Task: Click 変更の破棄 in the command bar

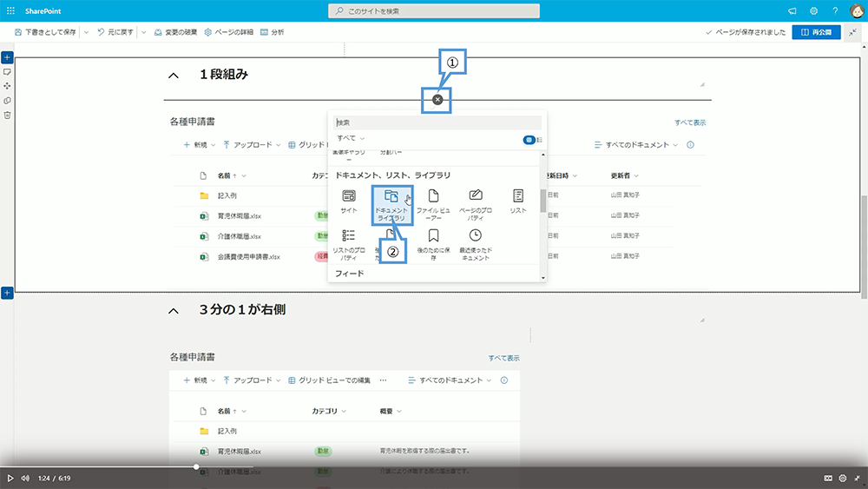Action: pos(175,32)
